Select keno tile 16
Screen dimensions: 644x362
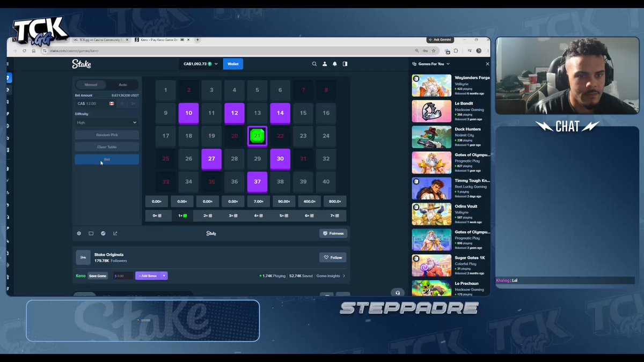(x=326, y=113)
